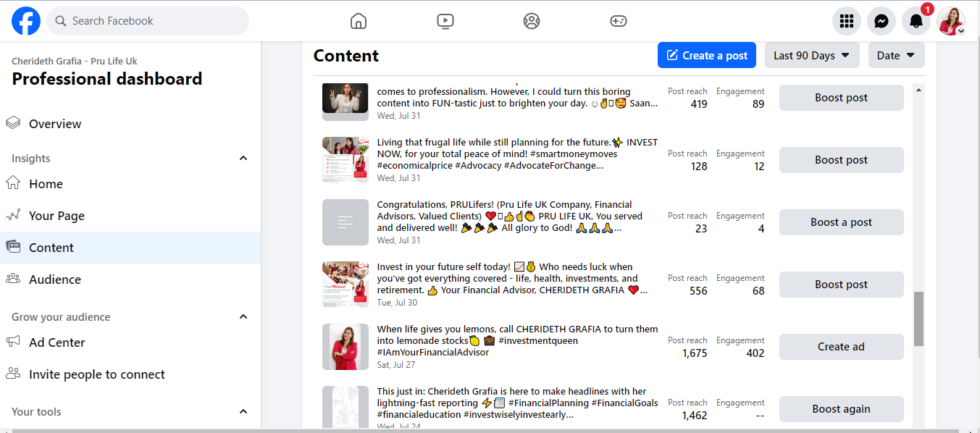This screenshot has height=433, width=980.
Task: Open 'This just in: Cherideth Grafia' post text
Action: click(x=517, y=403)
